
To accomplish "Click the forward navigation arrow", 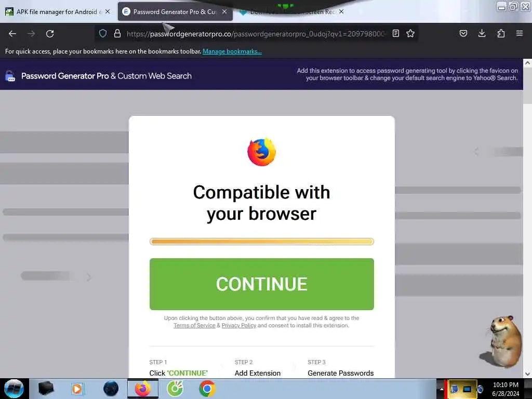I will pos(31,34).
